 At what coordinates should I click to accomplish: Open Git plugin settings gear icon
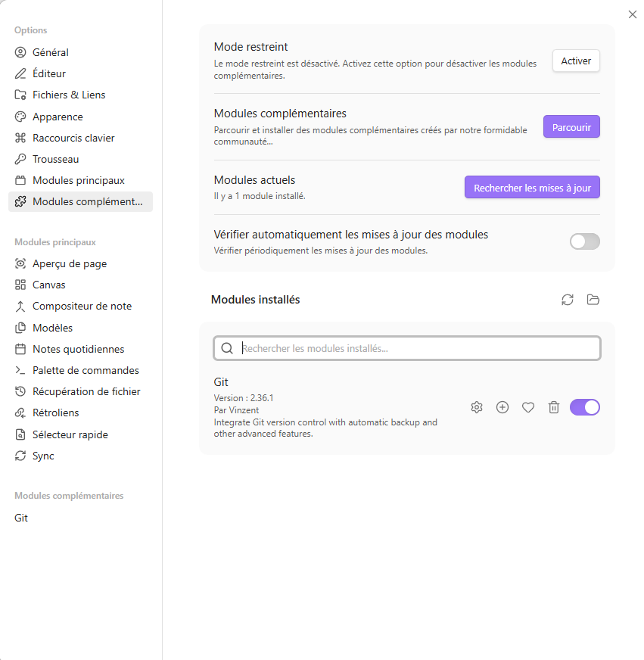click(x=477, y=407)
